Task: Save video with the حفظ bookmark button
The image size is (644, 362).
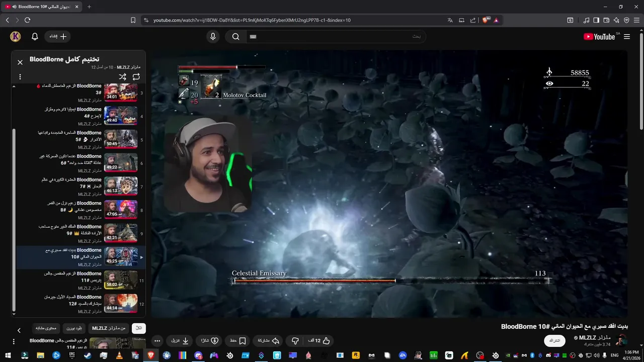Action: [x=238, y=341]
